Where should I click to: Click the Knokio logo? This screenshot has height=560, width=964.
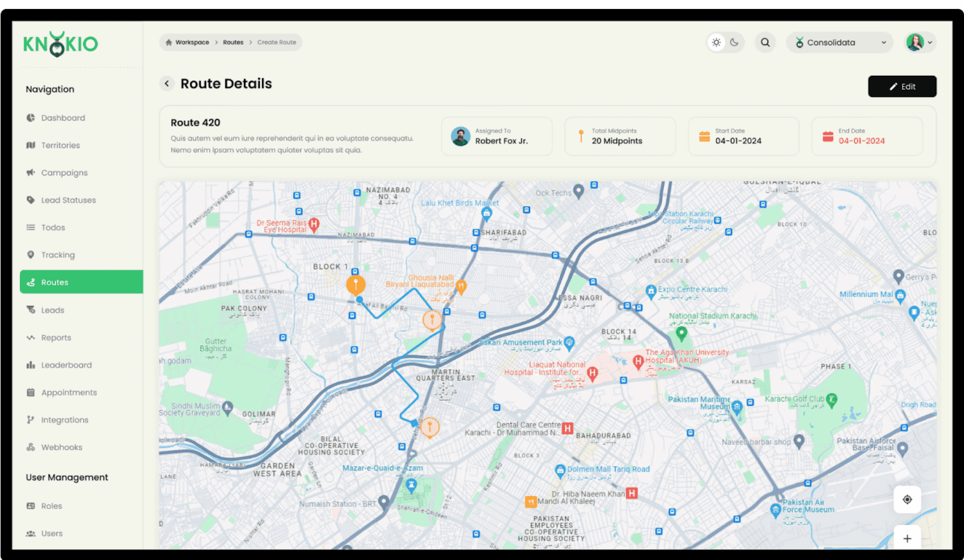[x=60, y=44]
